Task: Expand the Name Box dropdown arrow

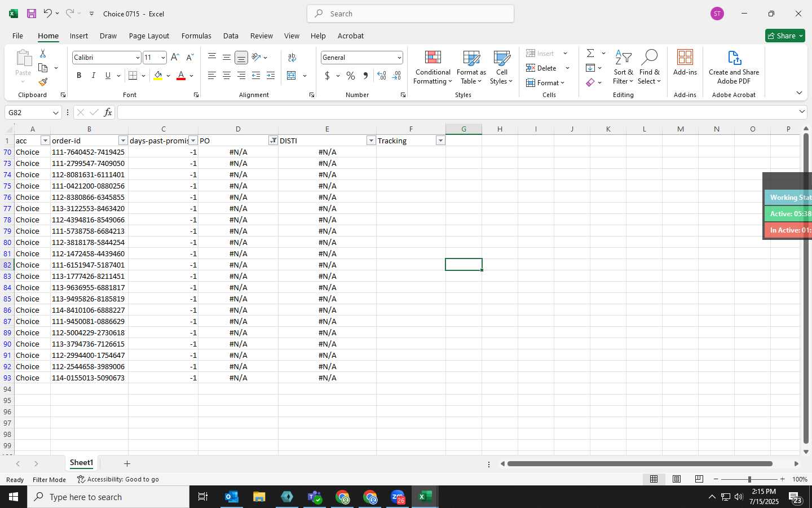Action: (x=55, y=112)
